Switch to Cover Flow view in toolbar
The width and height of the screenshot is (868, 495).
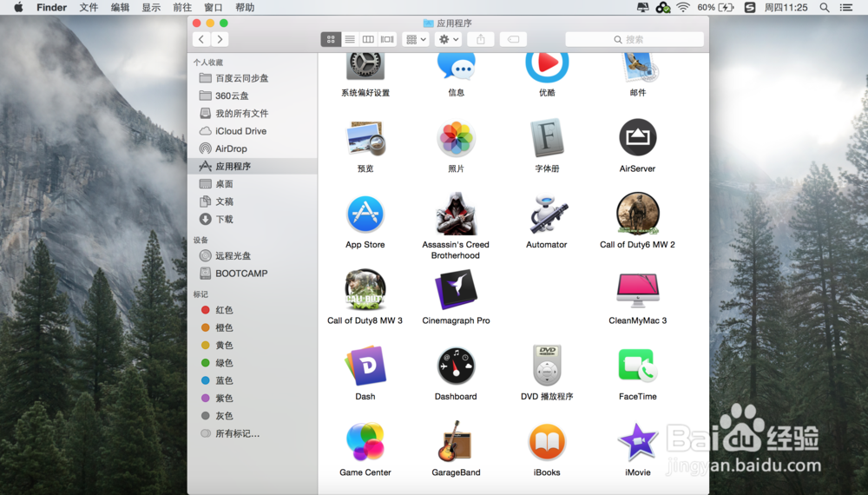(x=387, y=39)
